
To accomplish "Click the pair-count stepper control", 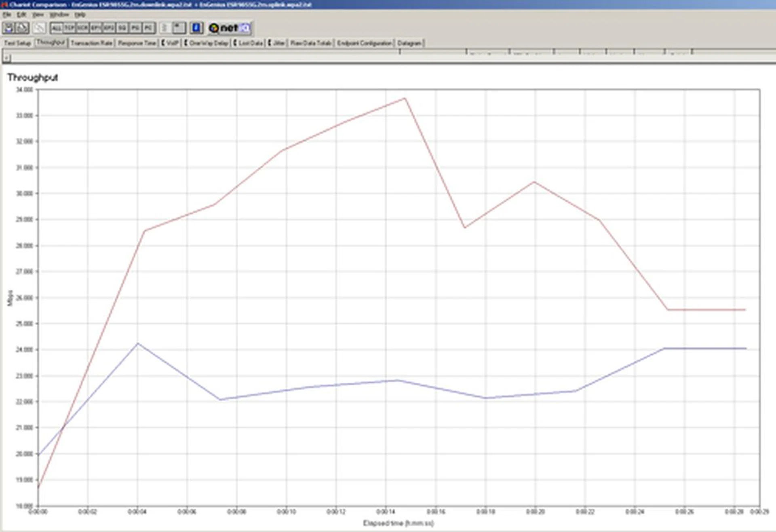I will click(164, 27).
